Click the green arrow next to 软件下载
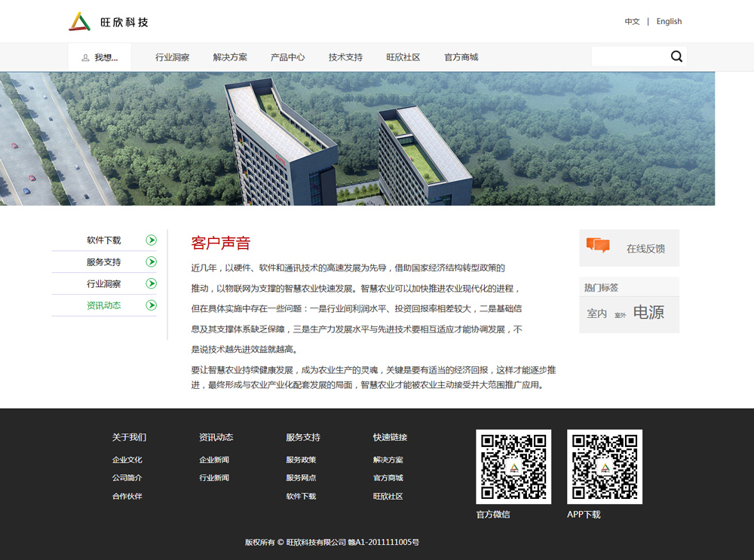 pyautogui.click(x=151, y=240)
